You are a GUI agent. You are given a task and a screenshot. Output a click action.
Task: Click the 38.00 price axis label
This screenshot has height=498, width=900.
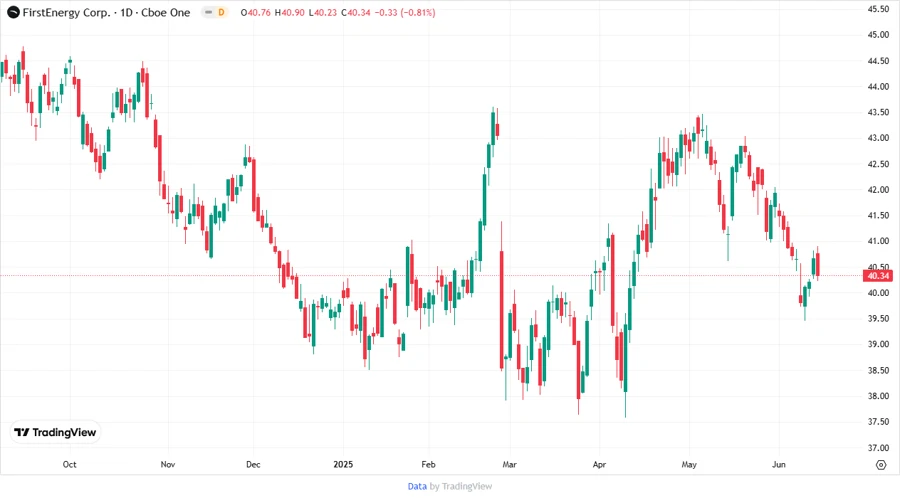click(878, 396)
